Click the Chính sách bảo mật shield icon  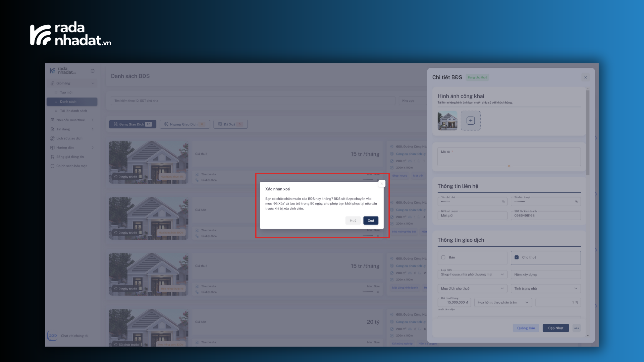pyautogui.click(x=52, y=166)
